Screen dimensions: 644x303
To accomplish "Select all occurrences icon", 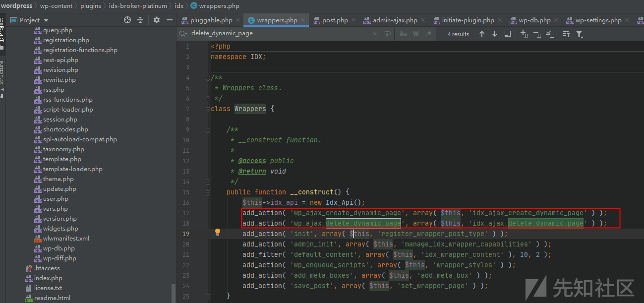I will [x=549, y=34].
